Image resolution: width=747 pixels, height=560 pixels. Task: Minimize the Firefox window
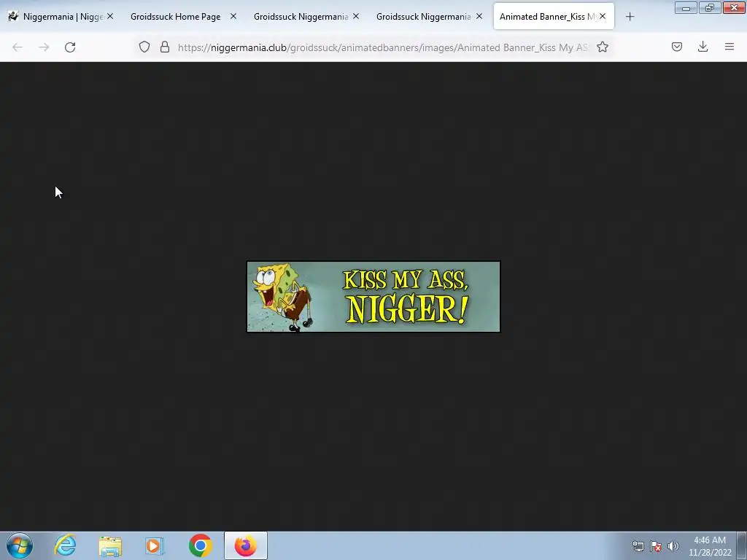[x=686, y=7]
